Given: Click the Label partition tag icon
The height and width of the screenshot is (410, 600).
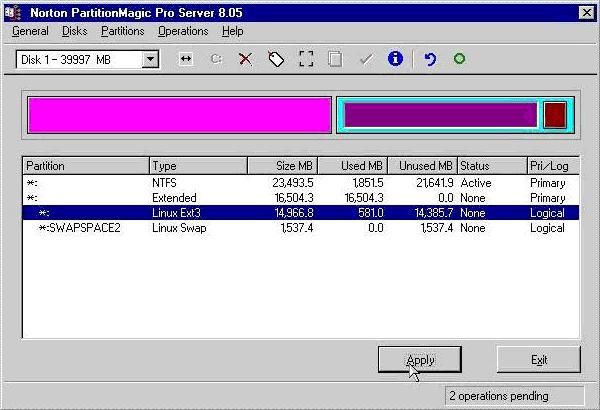Looking at the screenshot, I should click(276, 59).
